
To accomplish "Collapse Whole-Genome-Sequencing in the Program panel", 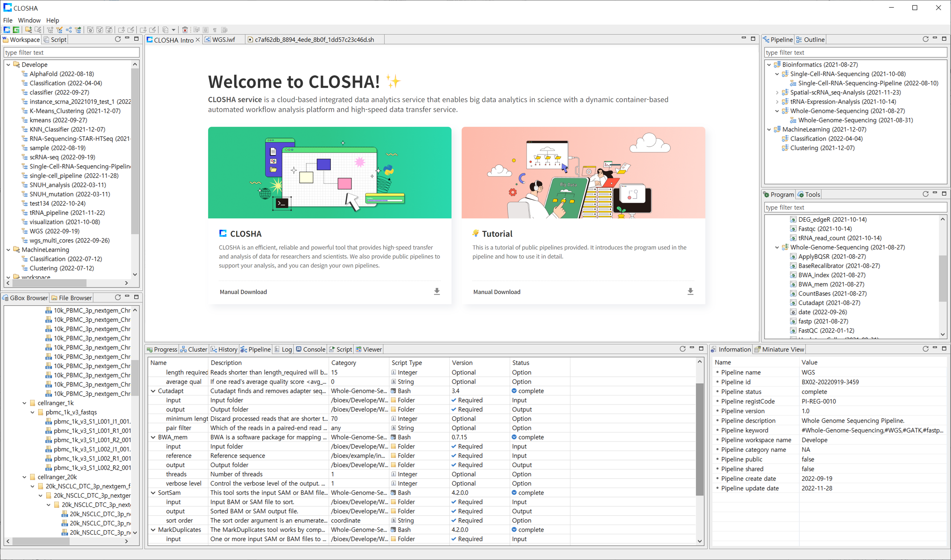I will coord(777,247).
